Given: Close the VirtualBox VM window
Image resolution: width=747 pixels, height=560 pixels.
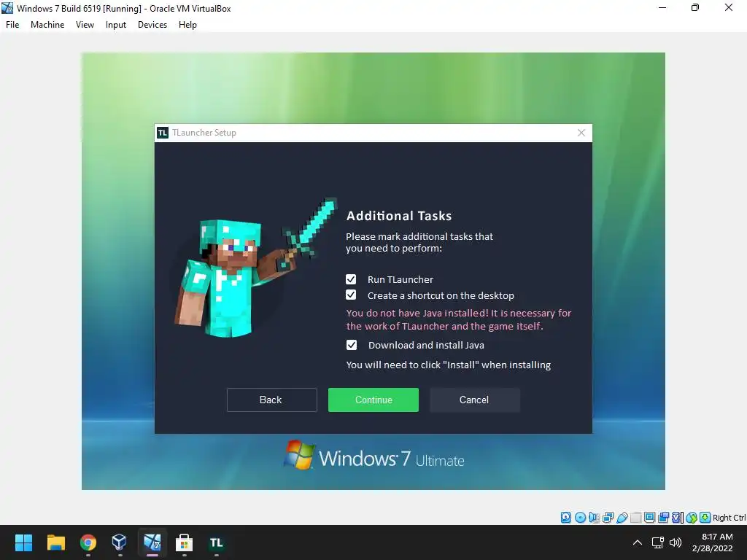Looking at the screenshot, I should pyautogui.click(x=729, y=8).
